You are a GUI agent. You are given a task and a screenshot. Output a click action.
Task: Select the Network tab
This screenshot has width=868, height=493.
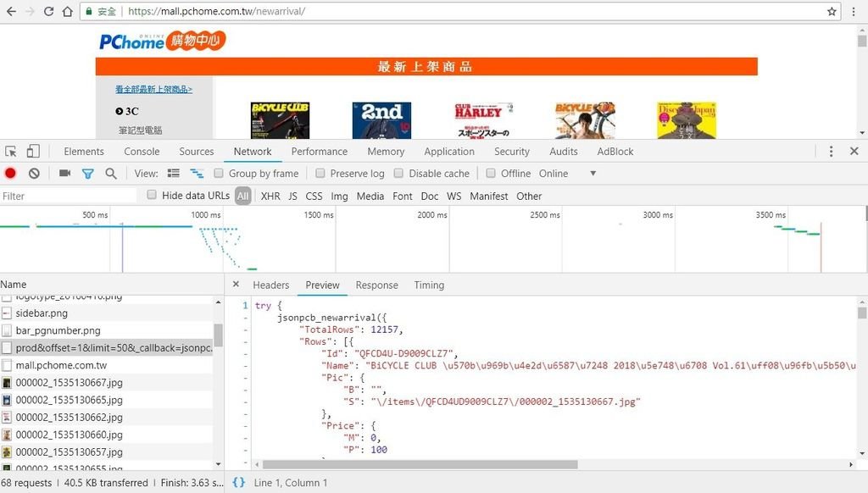[x=253, y=152]
